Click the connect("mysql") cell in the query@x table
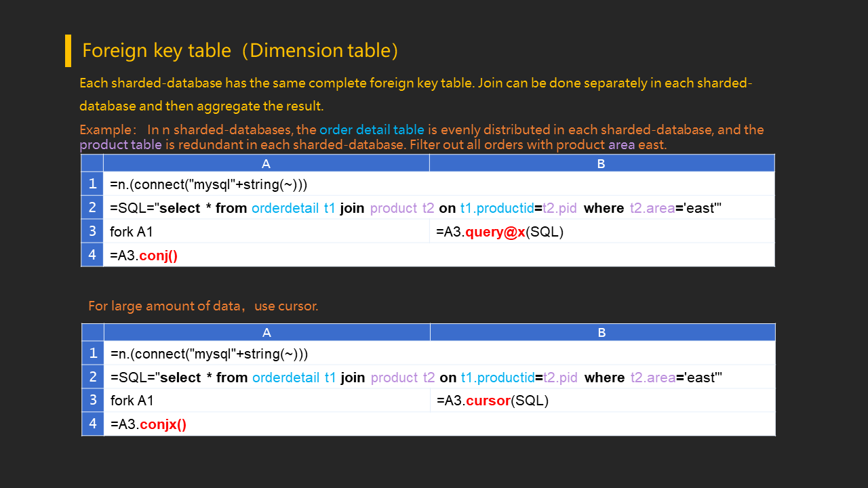 coord(439,184)
